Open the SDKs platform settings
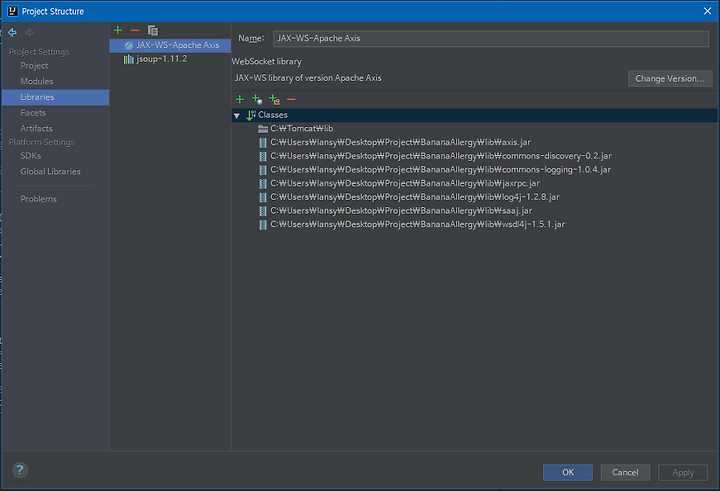The image size is (720, 491). (31, 156)
